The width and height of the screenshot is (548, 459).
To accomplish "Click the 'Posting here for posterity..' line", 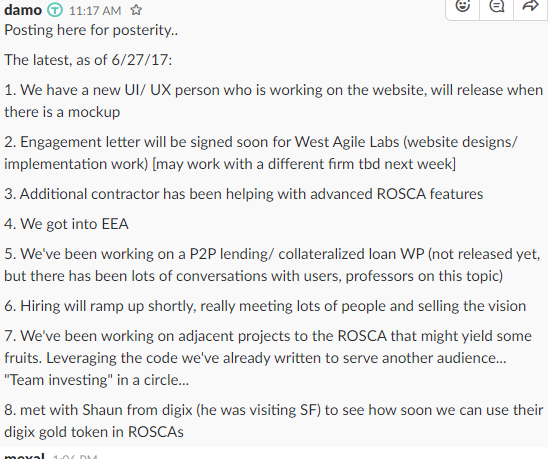I will pyautogui.click(x=91, y=30).
